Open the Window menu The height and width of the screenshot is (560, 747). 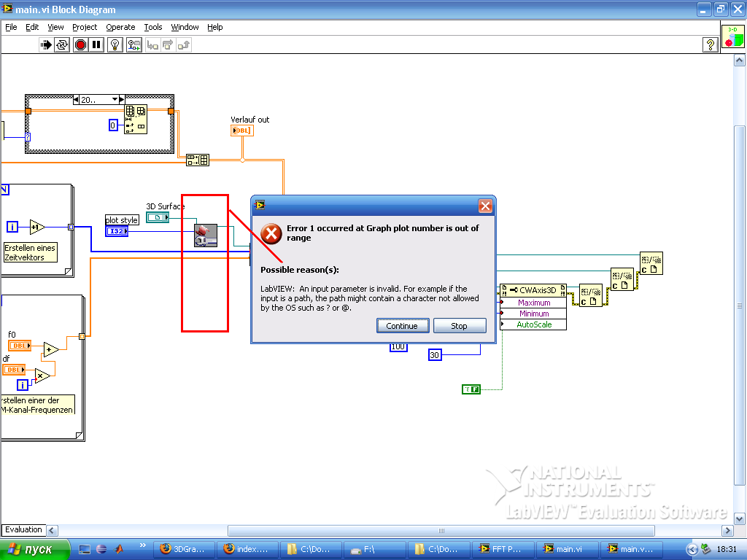(x=185, y=27)
